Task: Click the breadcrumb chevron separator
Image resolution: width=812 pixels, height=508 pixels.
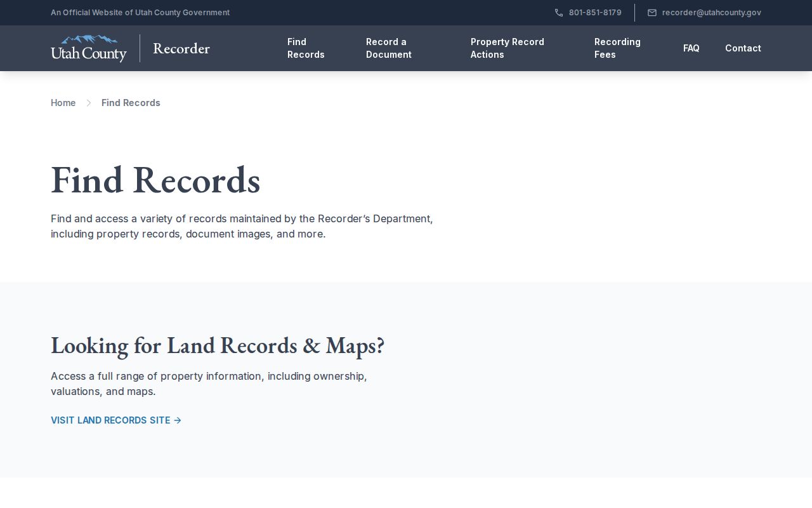Action: pyautogui.click(x=89, y=103)
